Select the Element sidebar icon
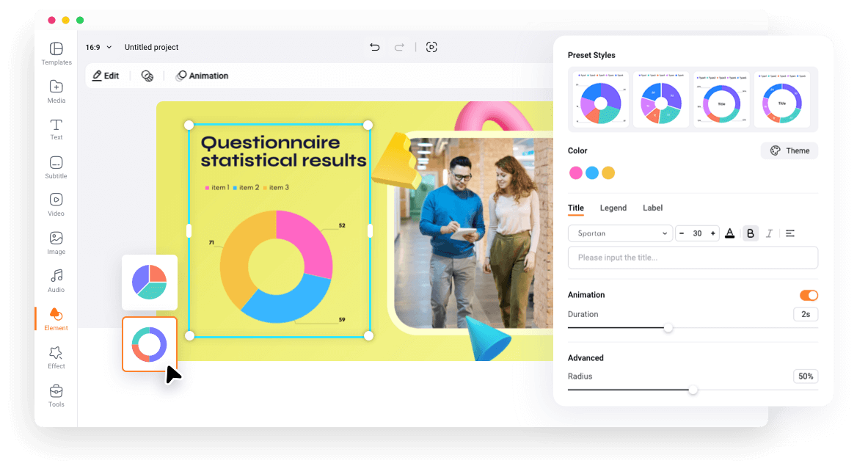868x466 pixels. point(56,318)
